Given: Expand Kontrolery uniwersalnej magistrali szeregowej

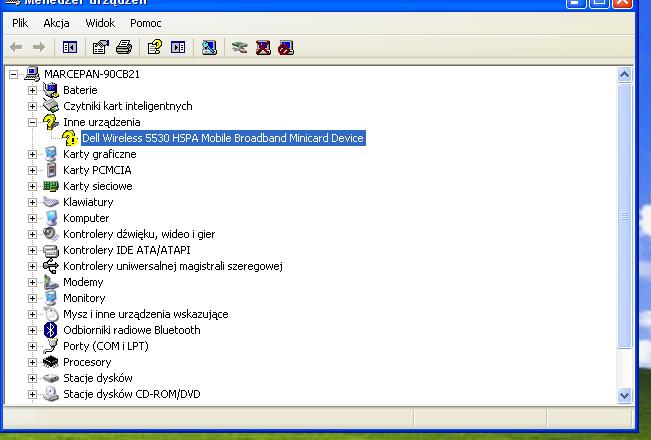Looking at the screenshot, I should coord(32,266).
